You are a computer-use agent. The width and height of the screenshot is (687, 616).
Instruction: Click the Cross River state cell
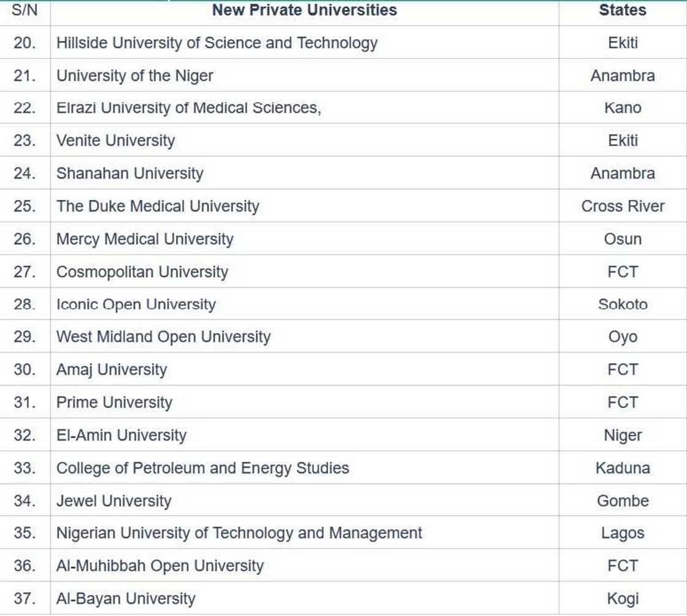click(623, 206)
